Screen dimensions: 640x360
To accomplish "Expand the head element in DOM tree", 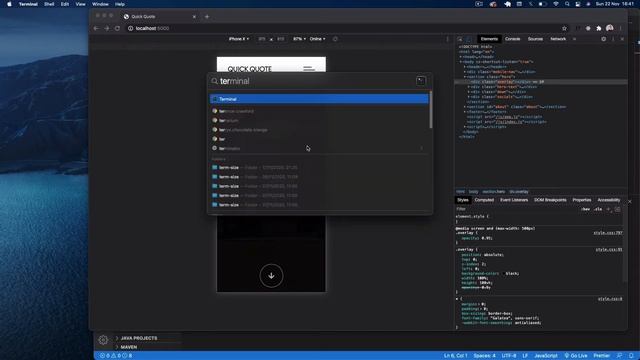I will [461, 57].
